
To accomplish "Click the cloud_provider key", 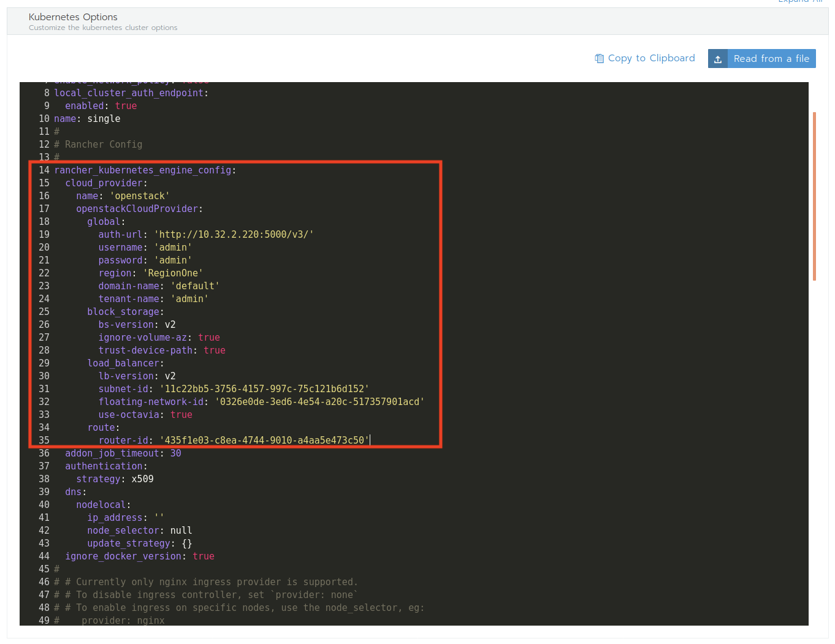I will (104, 183).
